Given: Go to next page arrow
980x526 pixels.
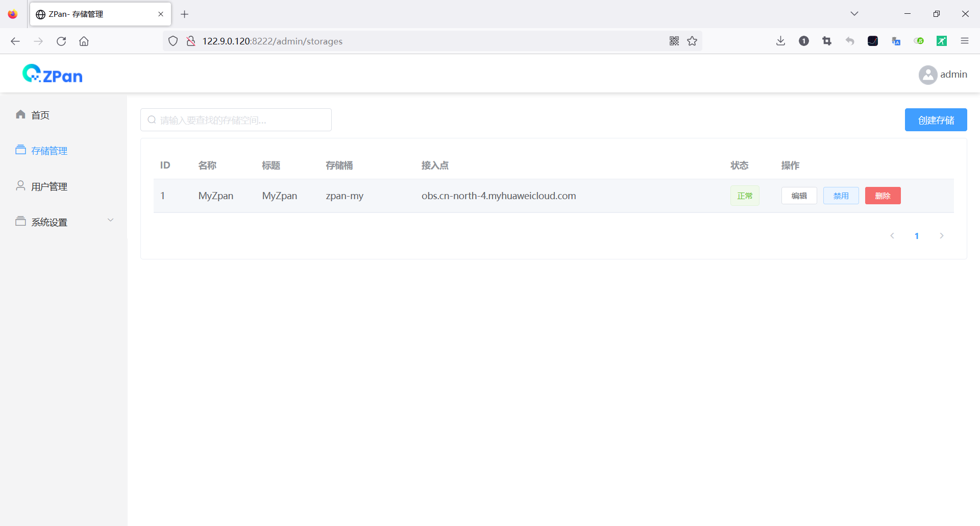Looking at the screenshot, I should pos(942,235).
